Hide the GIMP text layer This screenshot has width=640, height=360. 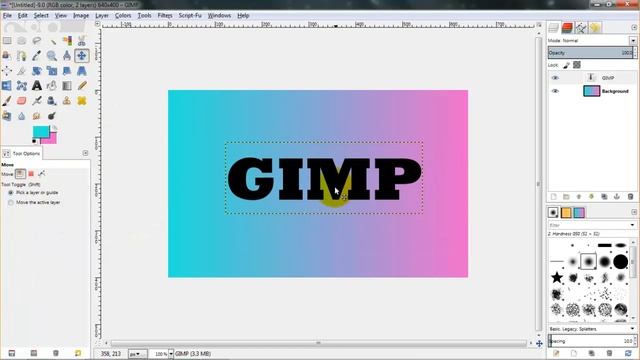click(555, 78)
